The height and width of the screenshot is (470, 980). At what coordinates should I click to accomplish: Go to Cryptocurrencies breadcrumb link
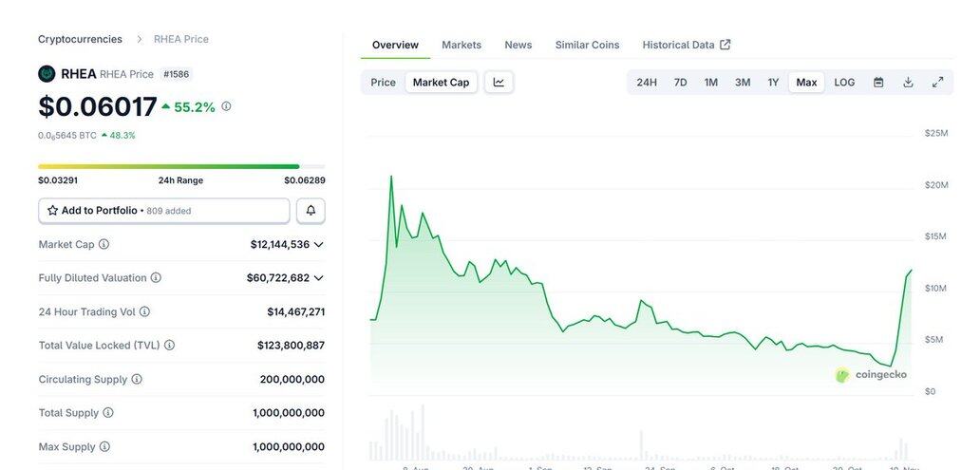pos(80,39)
